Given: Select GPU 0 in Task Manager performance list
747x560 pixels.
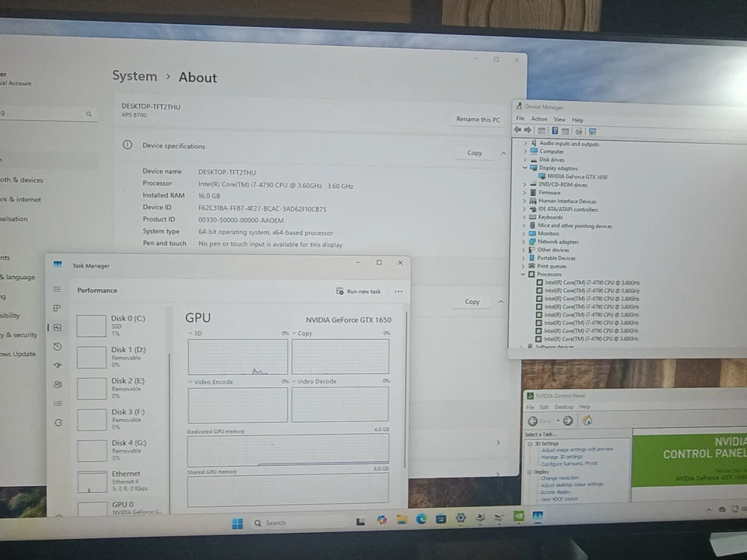Looking at the screenshot, I should tap(121, 508).
